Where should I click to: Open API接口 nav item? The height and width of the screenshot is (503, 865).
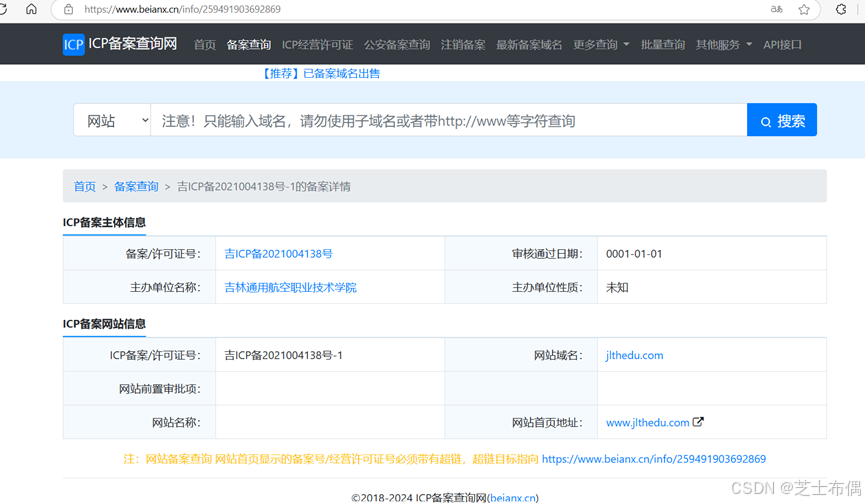click(x=782, y=45)
